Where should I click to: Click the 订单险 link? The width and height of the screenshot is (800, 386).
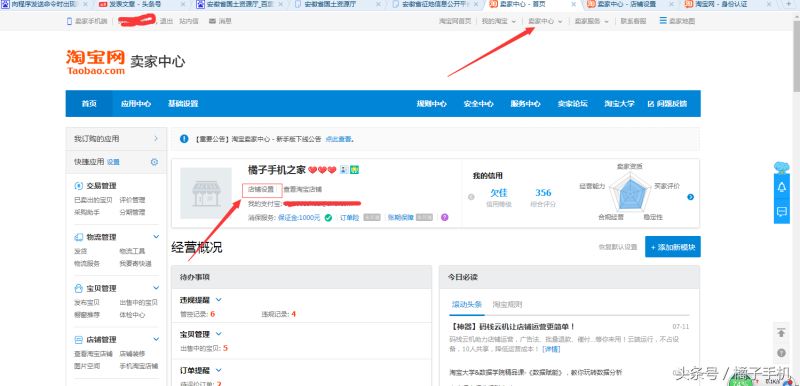pos(349,218)
